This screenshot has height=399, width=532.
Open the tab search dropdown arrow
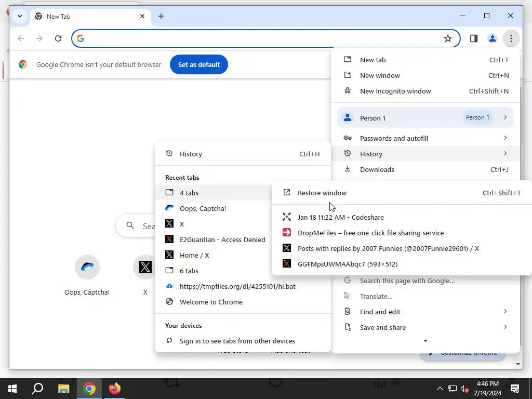tap(20, 16)
